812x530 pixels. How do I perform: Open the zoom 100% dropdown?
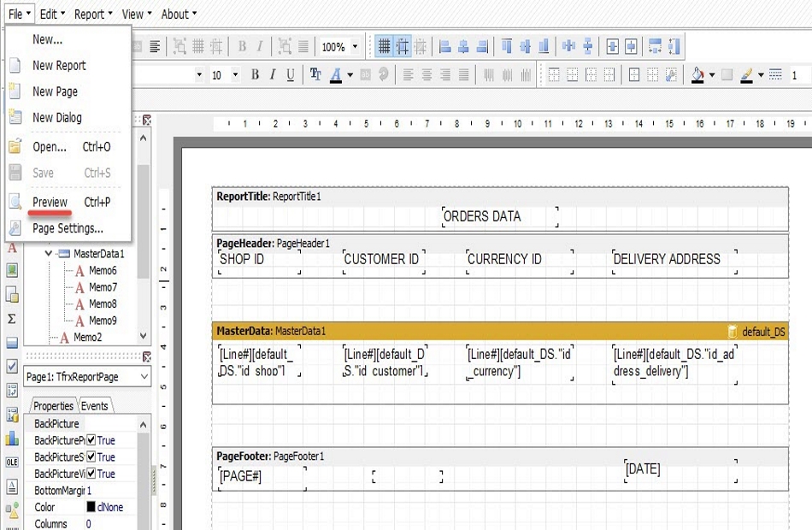355,47
